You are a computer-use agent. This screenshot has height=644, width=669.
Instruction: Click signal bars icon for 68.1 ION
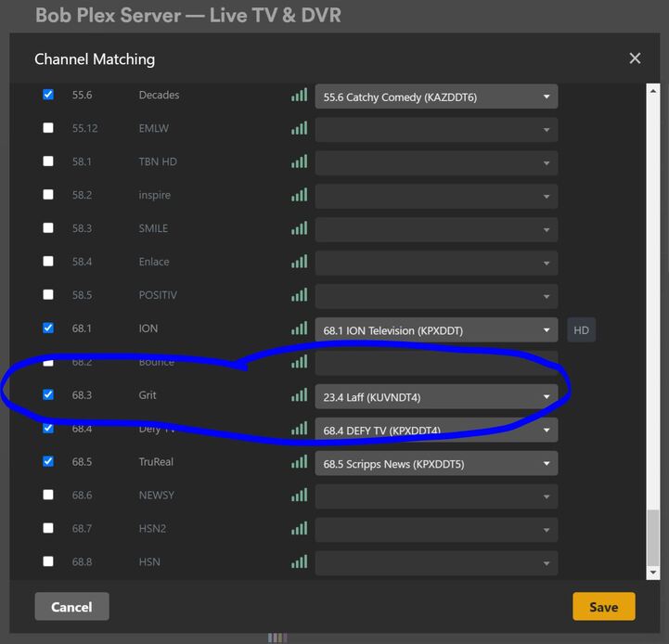click(x=299, y=328)
